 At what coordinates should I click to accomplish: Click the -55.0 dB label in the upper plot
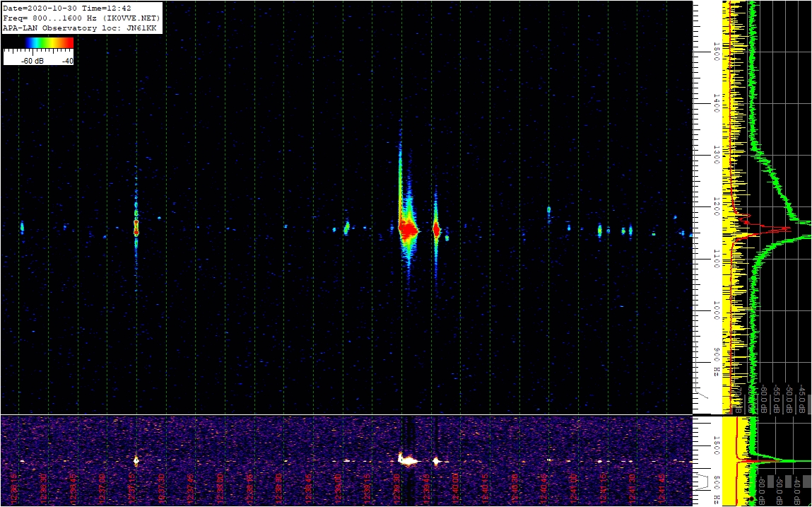(776, 400)
